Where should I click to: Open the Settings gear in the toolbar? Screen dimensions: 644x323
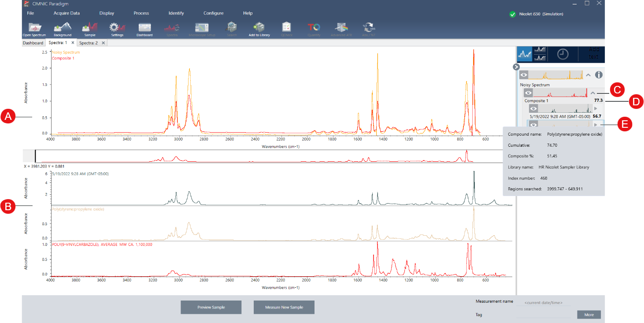click(x=117, y=29)
